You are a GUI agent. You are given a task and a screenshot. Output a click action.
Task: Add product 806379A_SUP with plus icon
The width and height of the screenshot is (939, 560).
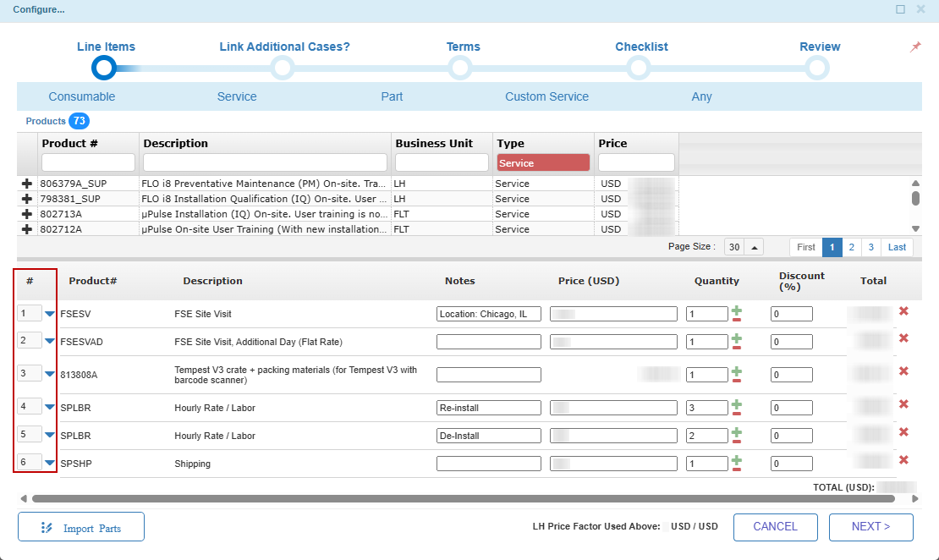27,184
